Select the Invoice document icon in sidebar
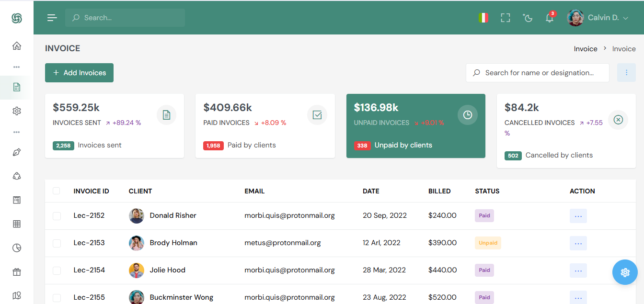The height and width of the screenshot is (304, 644). 17,87
